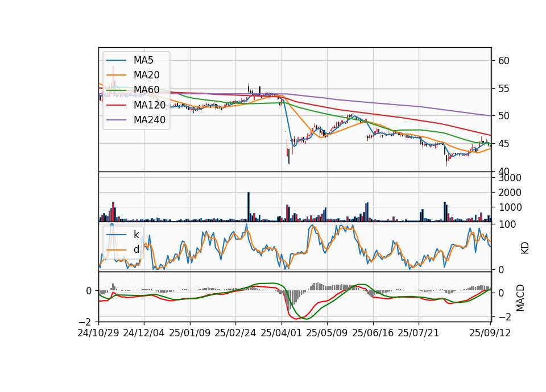Click the orange MA20 legend line sample
Viewport: 546px width, 392px height.
coord(116,75)
